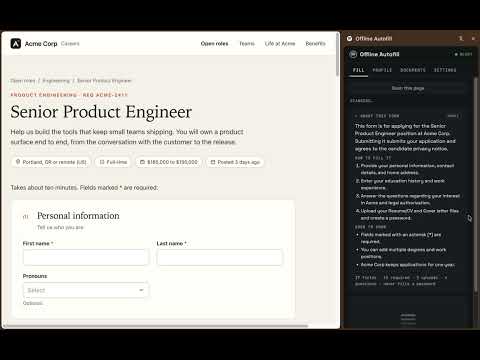Click the Senior Product Engineer heading
Screen dimensions: 480x360
click(101, 112)
